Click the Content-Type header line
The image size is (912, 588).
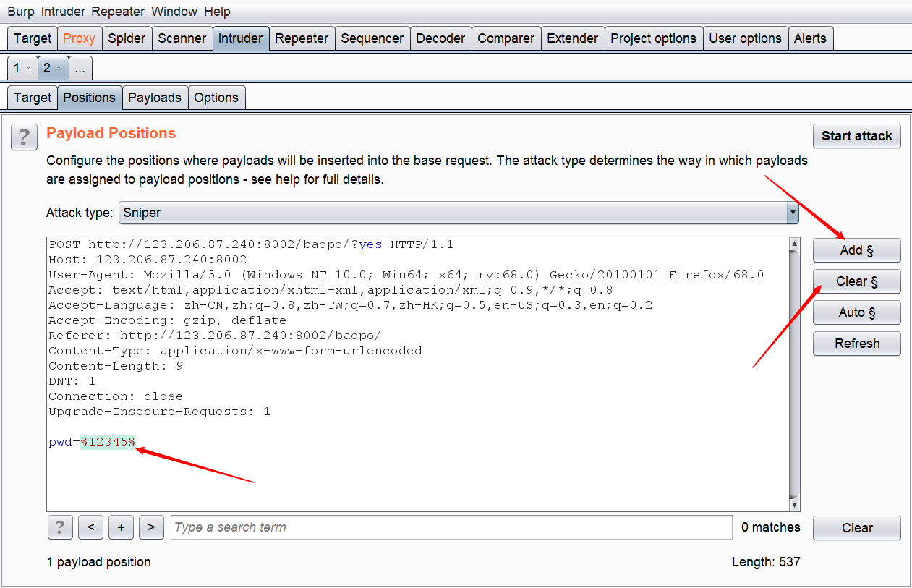[x=235, y=351]
